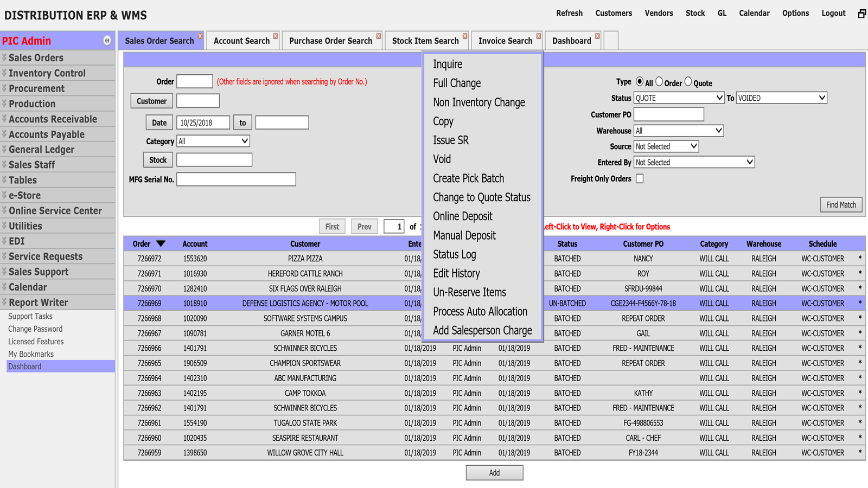Go to the Prev results page
The width and height of the screenshot is (868, 488).
pyautogui.click(x=365, y=227)
